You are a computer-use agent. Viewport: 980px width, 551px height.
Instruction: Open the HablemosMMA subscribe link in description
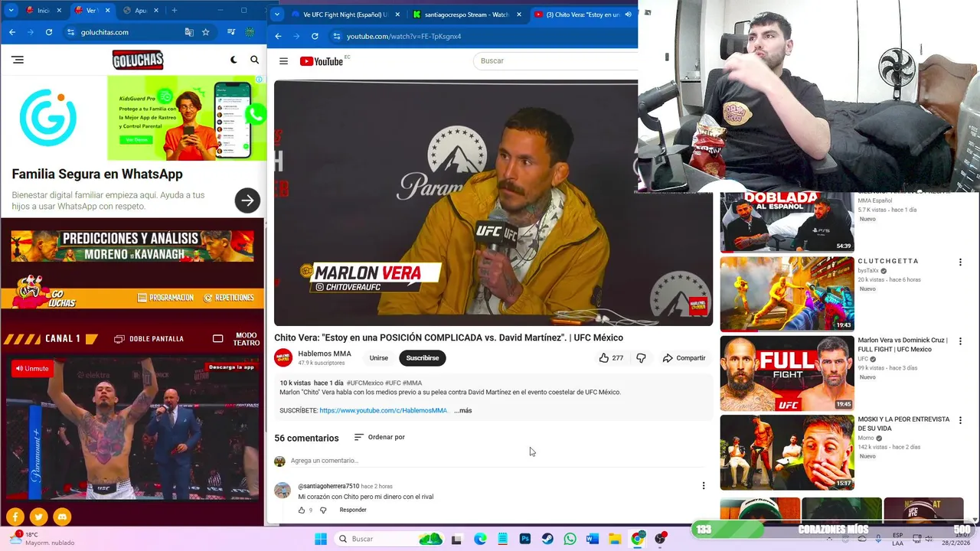coord(384,411)
